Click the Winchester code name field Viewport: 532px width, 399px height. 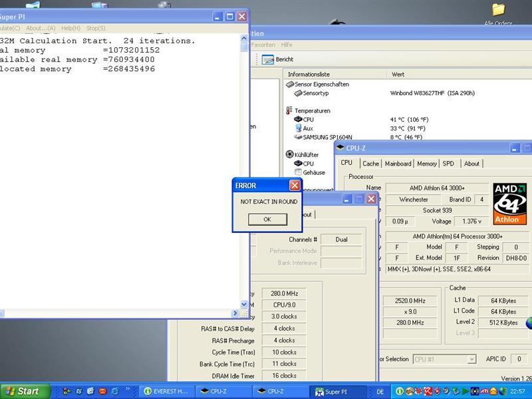[414, 199]
